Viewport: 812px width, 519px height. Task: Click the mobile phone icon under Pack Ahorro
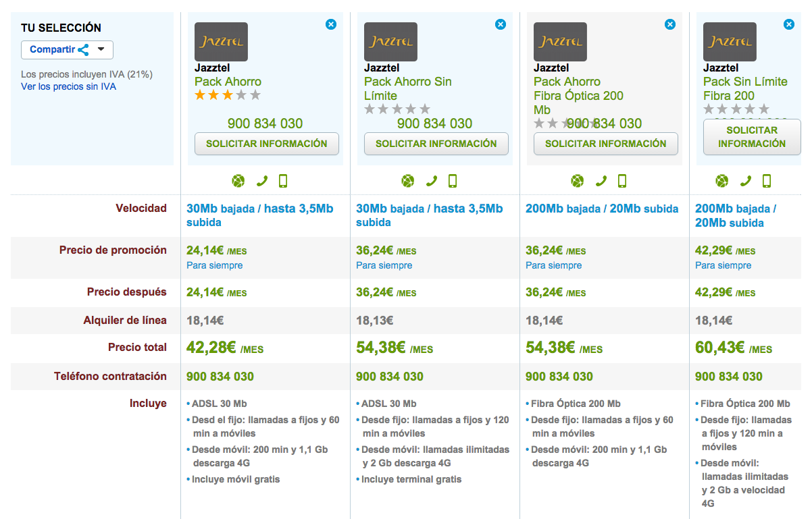[283, 181]
